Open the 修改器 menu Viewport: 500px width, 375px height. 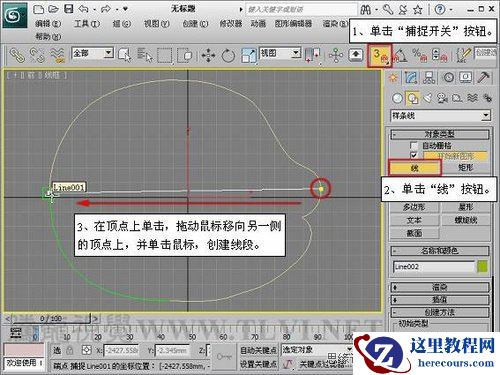pos(231,24)
